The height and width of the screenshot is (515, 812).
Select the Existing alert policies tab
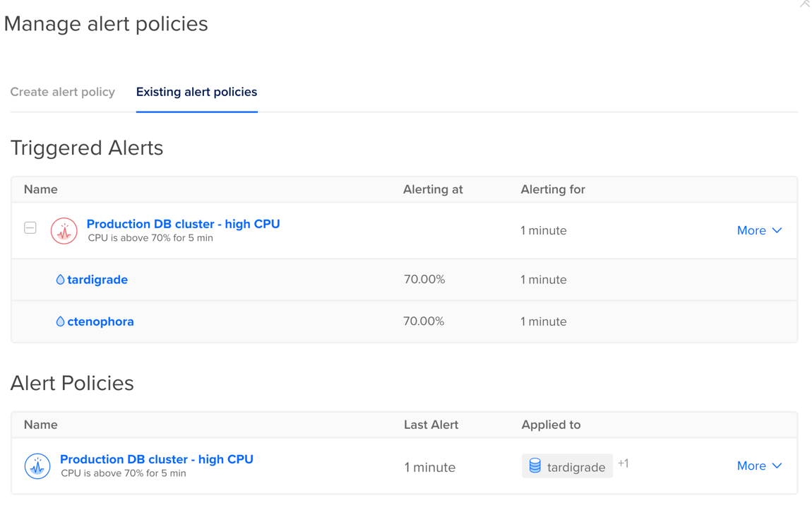coord(196,92)
